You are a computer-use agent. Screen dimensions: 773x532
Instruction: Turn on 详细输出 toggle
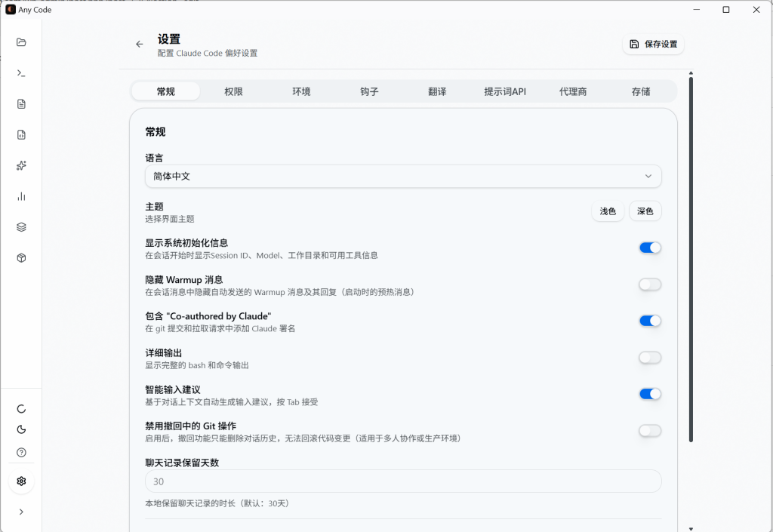649,357
